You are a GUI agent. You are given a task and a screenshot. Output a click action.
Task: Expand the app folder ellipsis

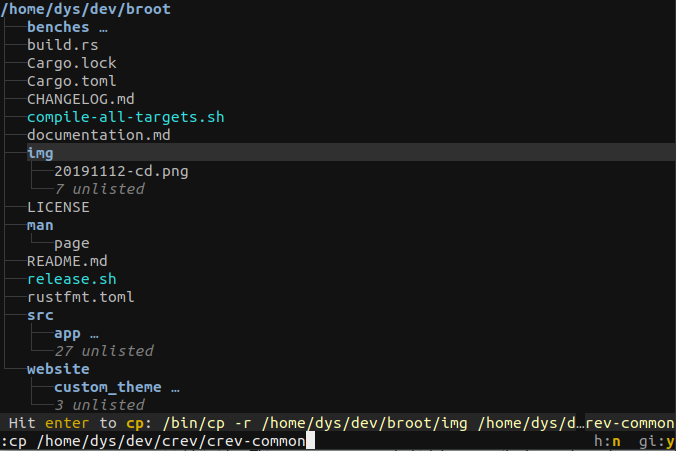point(94,334)
